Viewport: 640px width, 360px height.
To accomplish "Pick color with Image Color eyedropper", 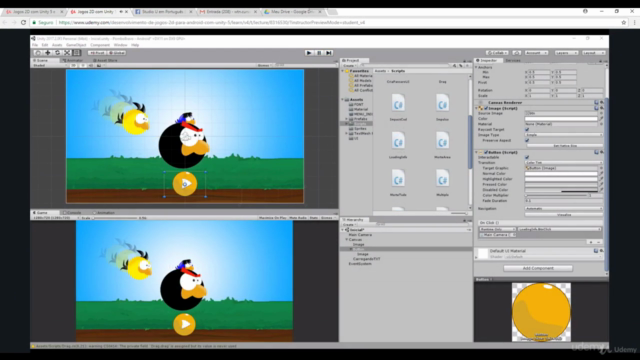I will (x=601, y=119).
